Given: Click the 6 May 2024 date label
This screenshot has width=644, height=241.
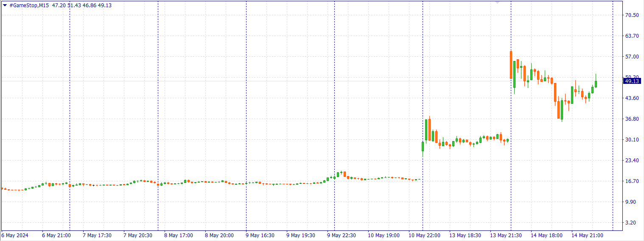Looking at the screenshot, I should click(x=15, y=235).
